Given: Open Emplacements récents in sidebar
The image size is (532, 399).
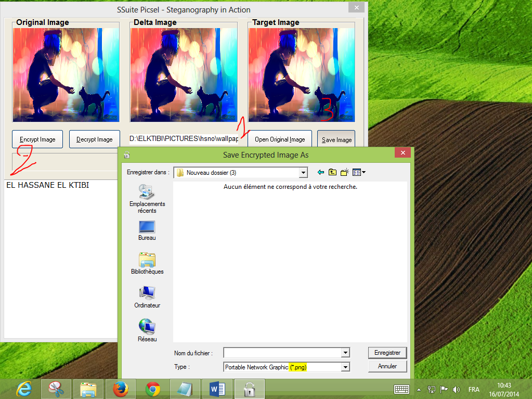Looking at the screenshot, I should (x=147, y=199).
